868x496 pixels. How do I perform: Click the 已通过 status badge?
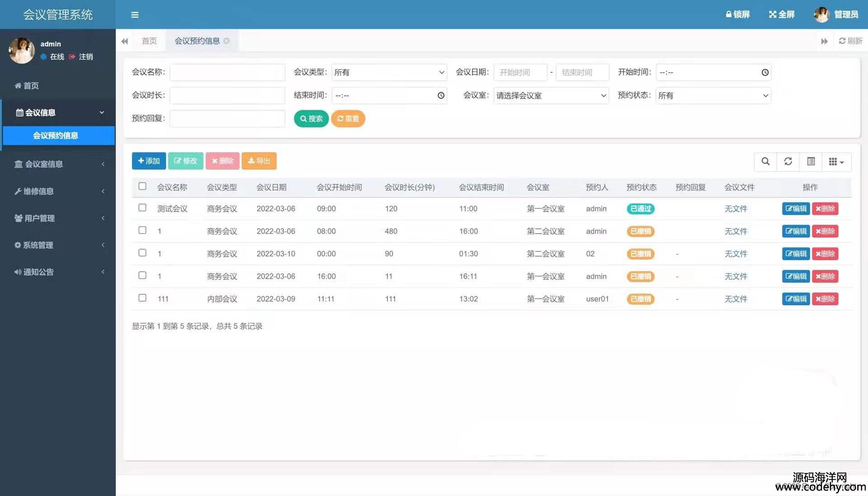[x=641, y=209]
